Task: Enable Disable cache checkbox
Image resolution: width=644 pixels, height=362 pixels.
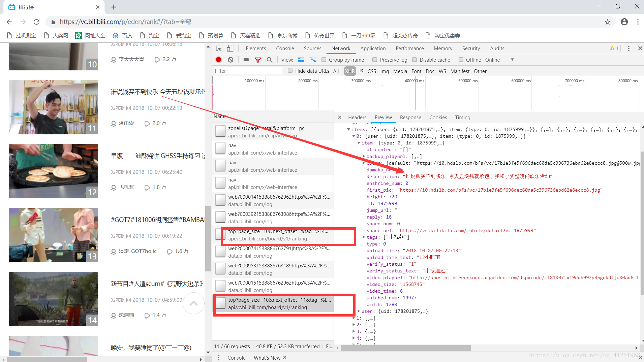Action: (415, 60)
